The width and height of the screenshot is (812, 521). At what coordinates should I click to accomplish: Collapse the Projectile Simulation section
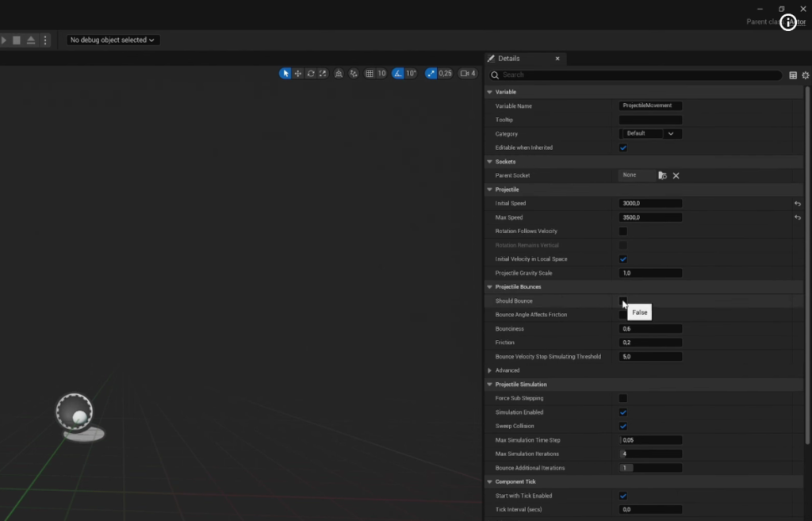tap(490, 385)
